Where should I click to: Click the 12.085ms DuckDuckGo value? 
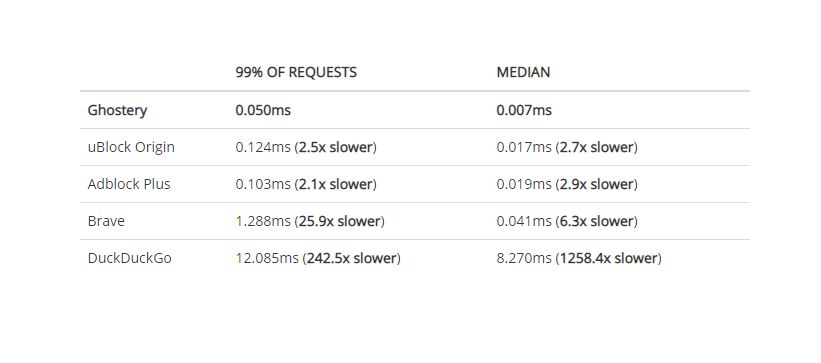(267, 258)
